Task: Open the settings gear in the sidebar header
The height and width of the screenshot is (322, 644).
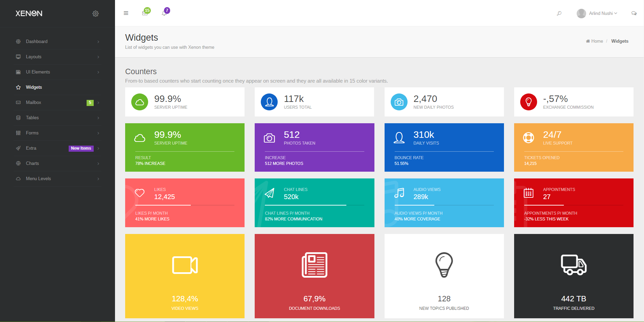Action: (x=95, y=14)
